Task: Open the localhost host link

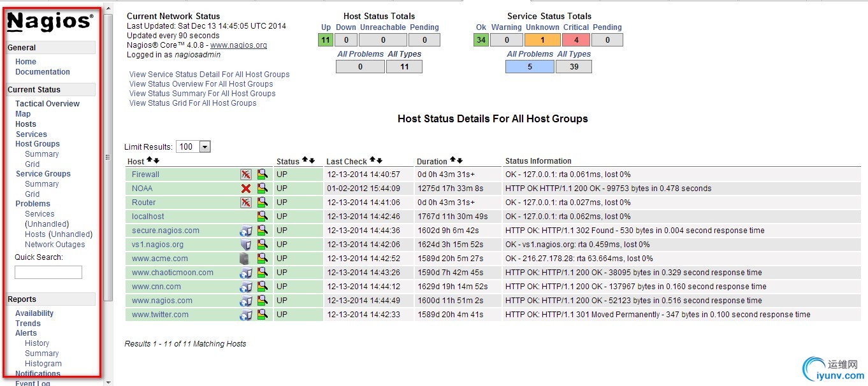Action: [x=148, y=217]
